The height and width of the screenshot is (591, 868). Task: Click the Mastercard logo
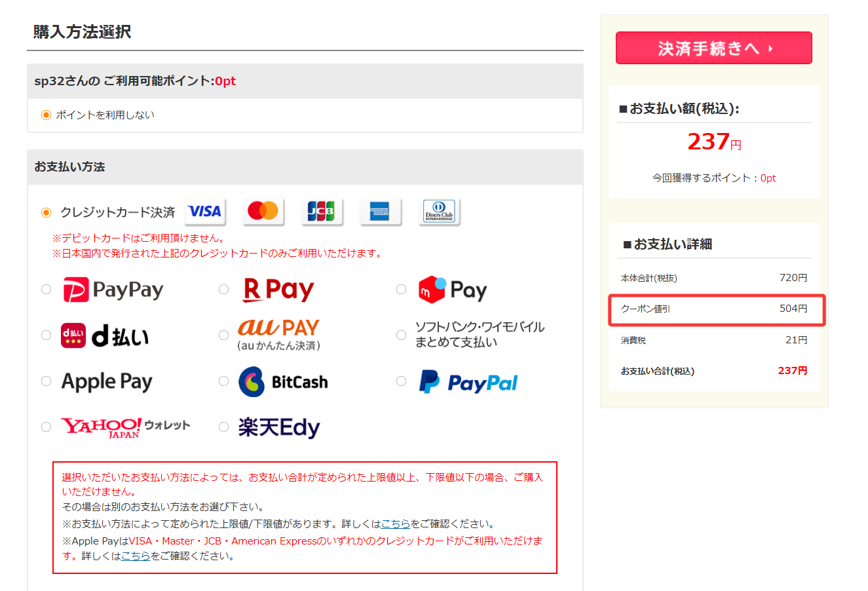pyautogui.click(x=263, y=212)
